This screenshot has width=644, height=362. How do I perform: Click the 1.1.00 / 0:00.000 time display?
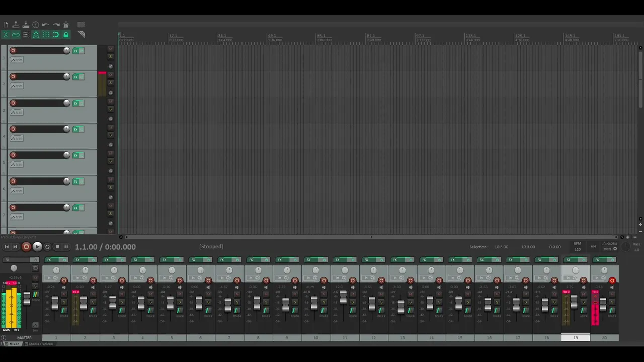tap(106, 247)
